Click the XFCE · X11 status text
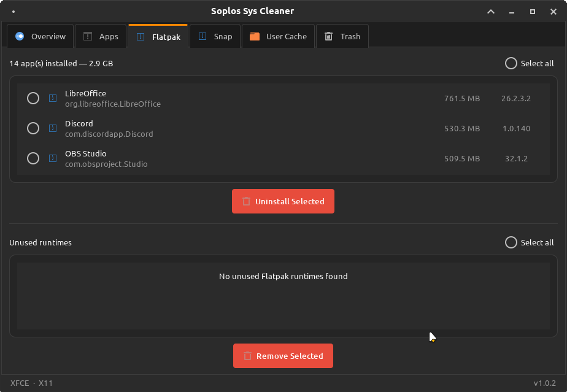567x392 pixels. point(31,383)
